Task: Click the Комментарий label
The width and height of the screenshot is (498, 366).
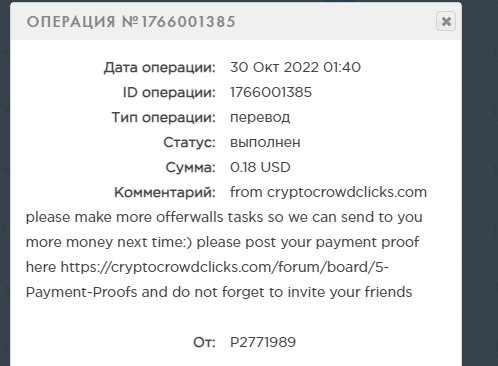Action: 165,192
